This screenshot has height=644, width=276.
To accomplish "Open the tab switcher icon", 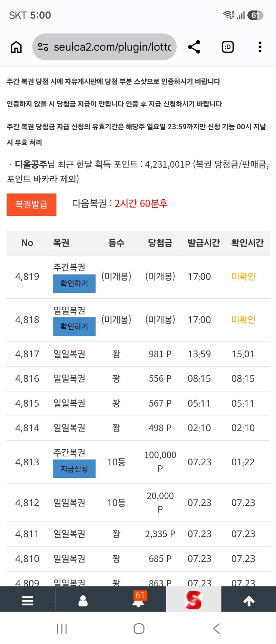I will [228, 47].
